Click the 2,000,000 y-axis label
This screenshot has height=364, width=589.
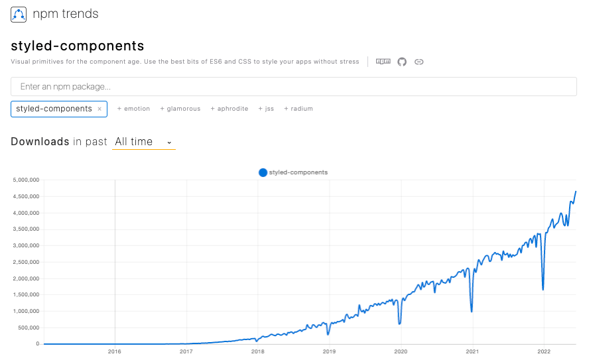27,278
